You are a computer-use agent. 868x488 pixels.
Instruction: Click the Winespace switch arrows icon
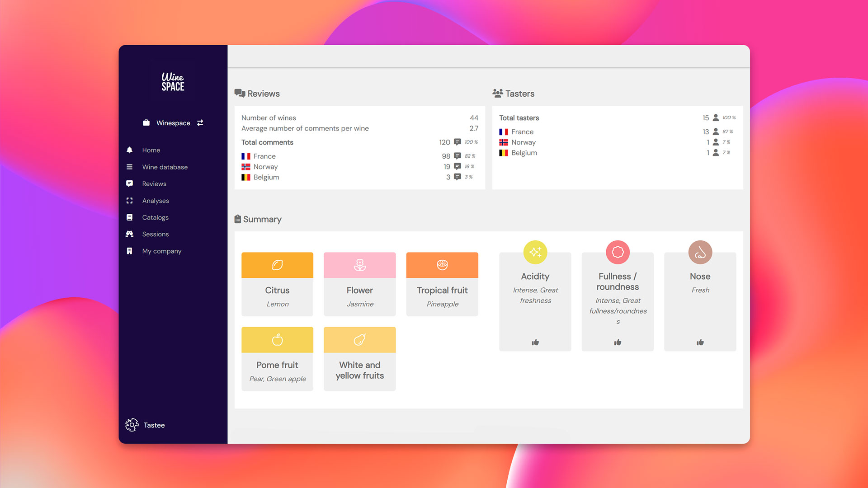coord(200,122)
